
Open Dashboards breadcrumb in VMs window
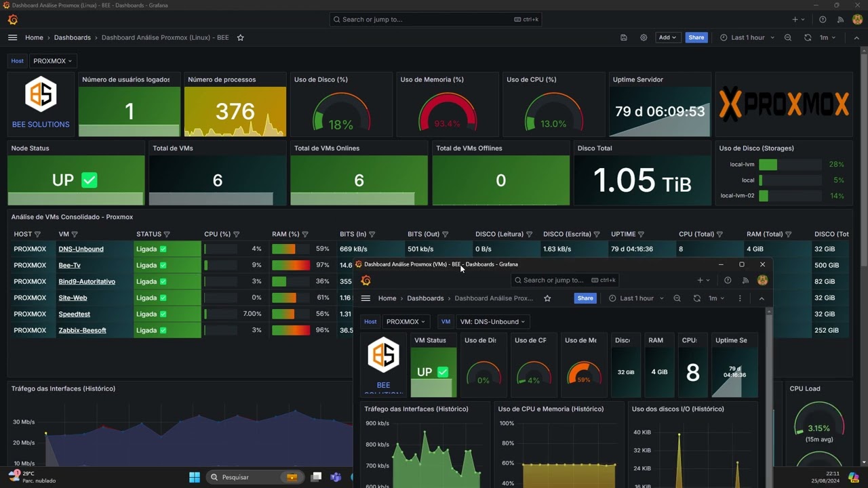(x=425, y=298)
